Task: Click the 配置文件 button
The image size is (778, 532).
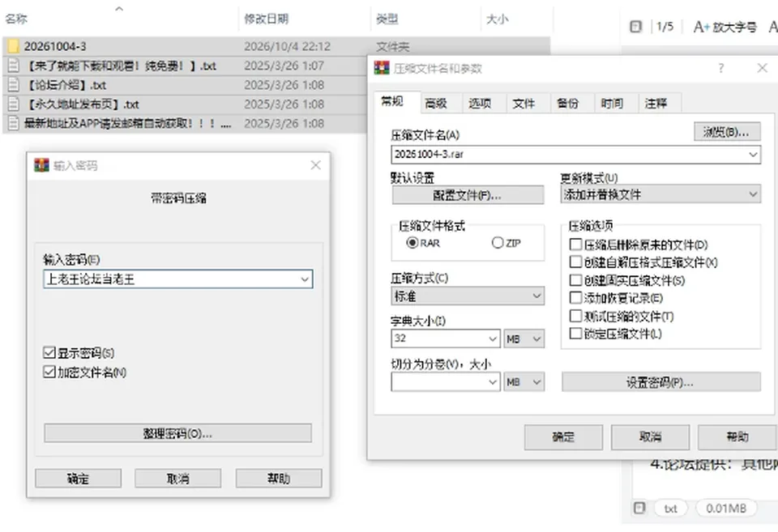Action: tap(468, 195)
